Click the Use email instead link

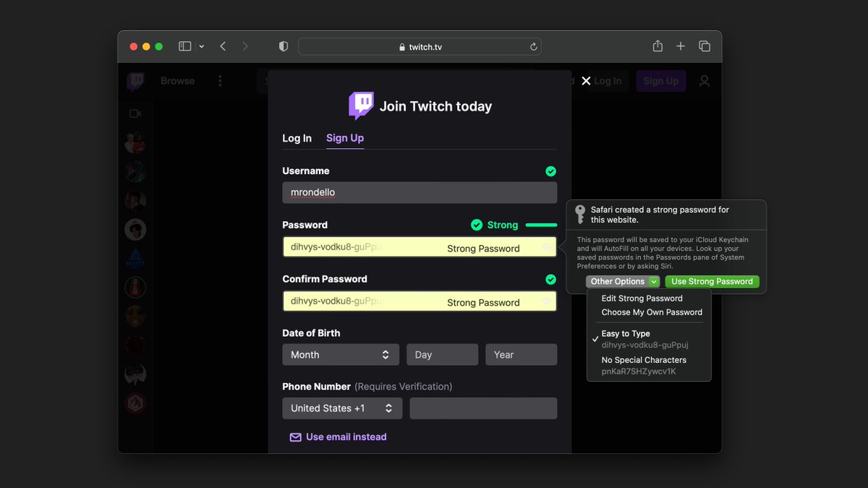(x=339, y=437)
